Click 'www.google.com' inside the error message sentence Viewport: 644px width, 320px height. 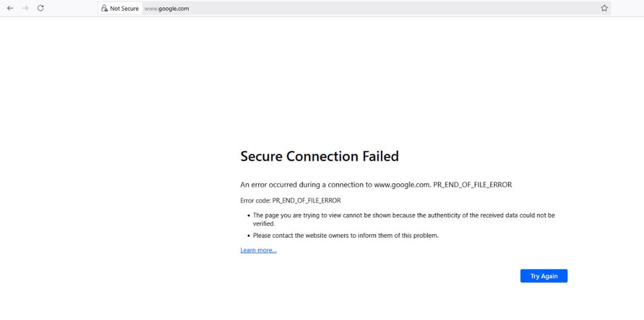click(x=402, y=185)
